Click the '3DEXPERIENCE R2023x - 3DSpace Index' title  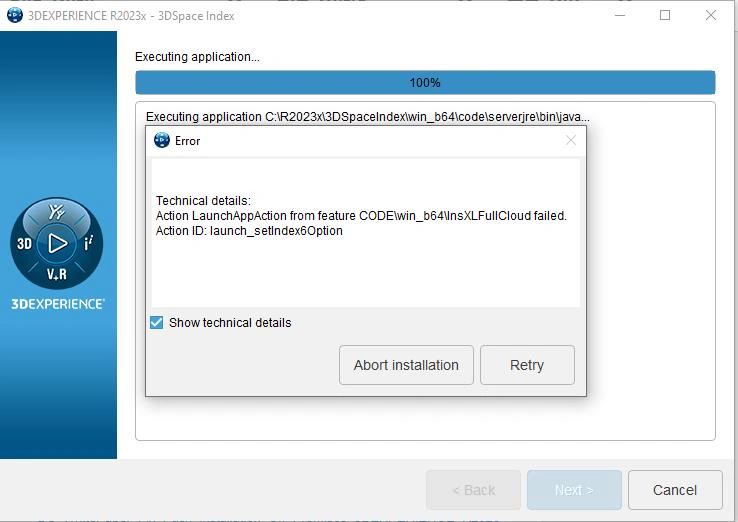pos(131,16)
